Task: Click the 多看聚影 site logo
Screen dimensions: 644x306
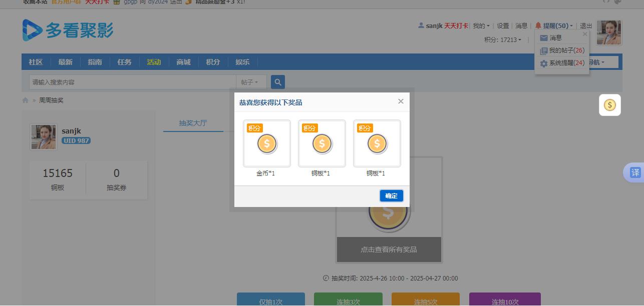Action: tap(68, 30)
